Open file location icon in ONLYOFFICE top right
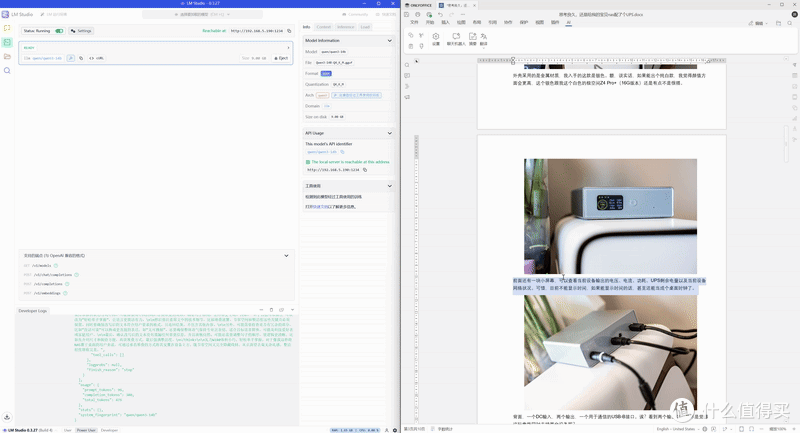The width and height of the screenshot is (800, 433). 778,23
